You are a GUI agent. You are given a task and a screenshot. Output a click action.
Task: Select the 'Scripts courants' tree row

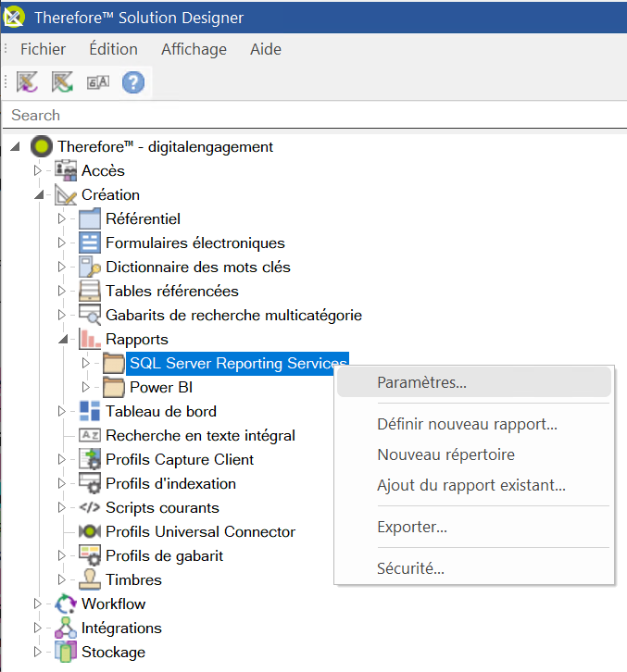162,507
